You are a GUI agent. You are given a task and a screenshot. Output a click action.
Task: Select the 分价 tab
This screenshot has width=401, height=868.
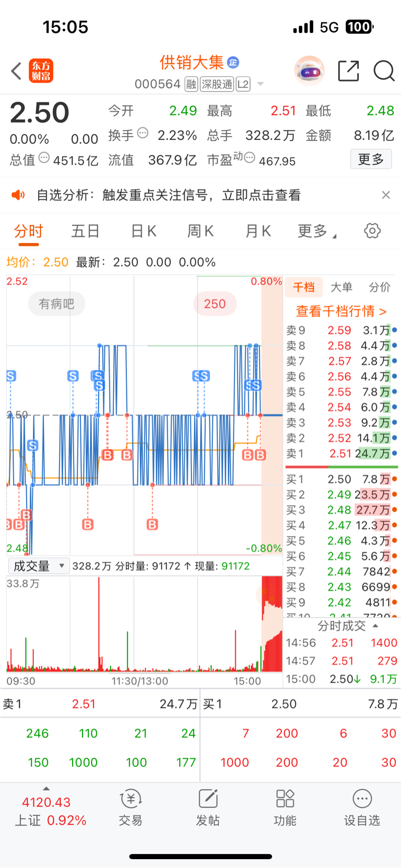pyautogui.click(x=380, y=287)
